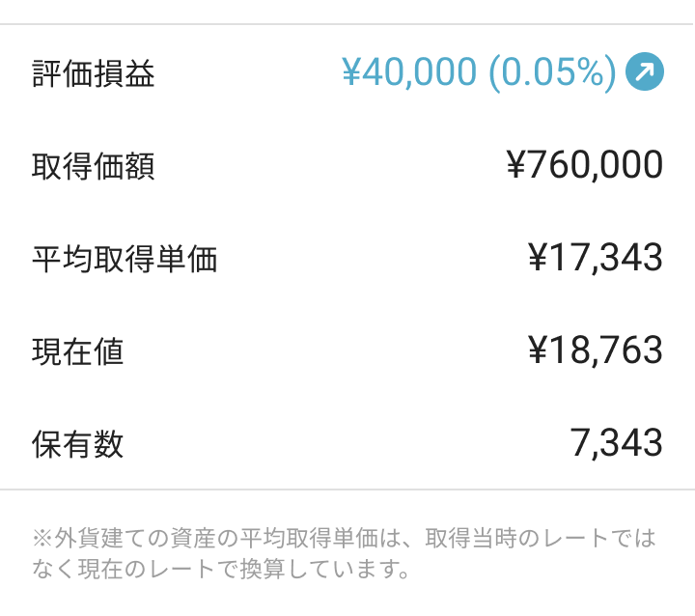Select the 保有数 label

click(77, 444)
